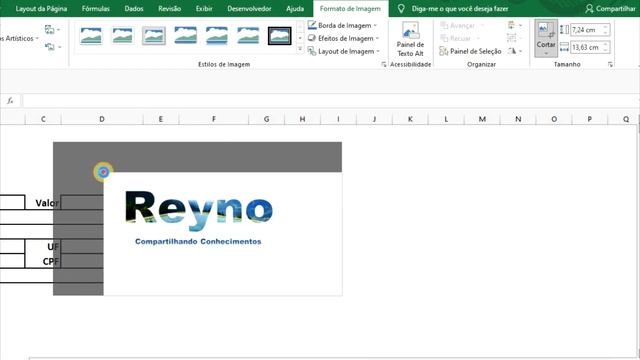Increase or decrease image height with spinner
The width and height of the screenshot is (640, 360).
click(606, 30)
